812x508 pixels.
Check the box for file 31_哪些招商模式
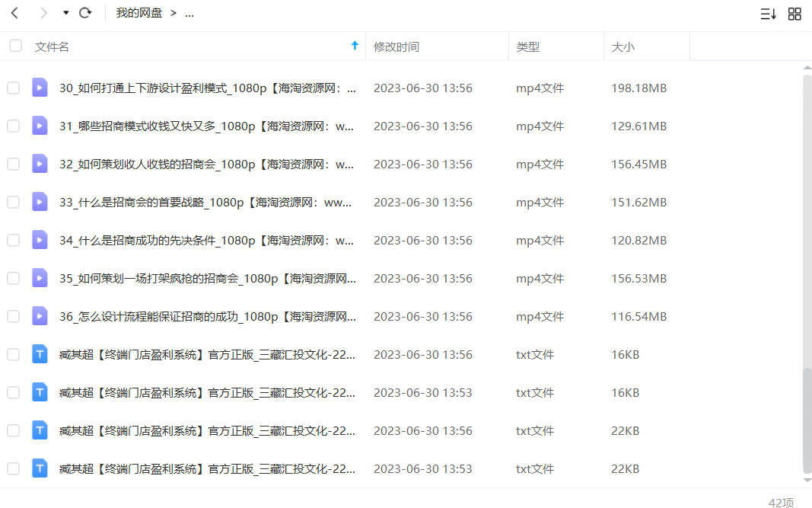(14, 126)
